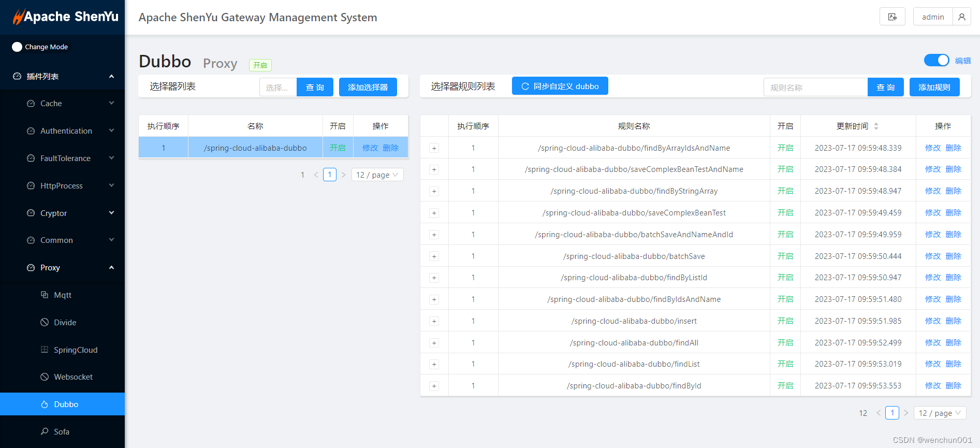Click 修改 for the spring-cloud-alibaba-dubbo selector
The width and height of the screenshot is (980, 448).
coord(370,148)
